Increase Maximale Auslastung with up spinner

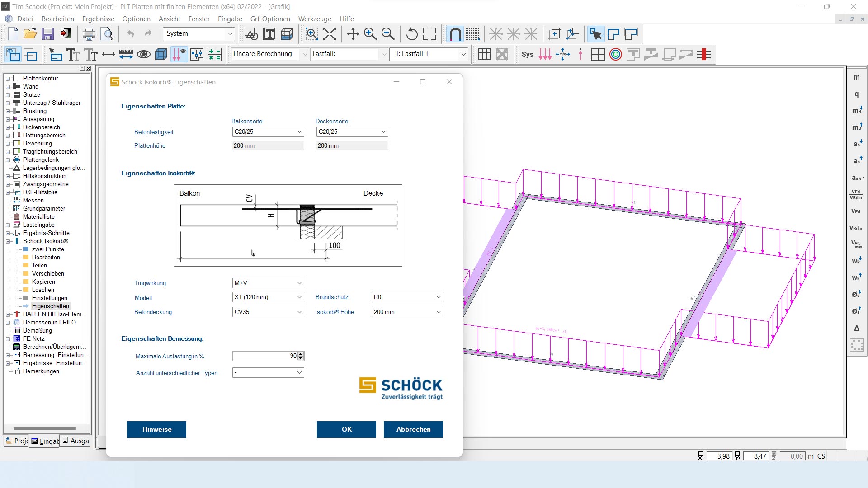point(301,354)
